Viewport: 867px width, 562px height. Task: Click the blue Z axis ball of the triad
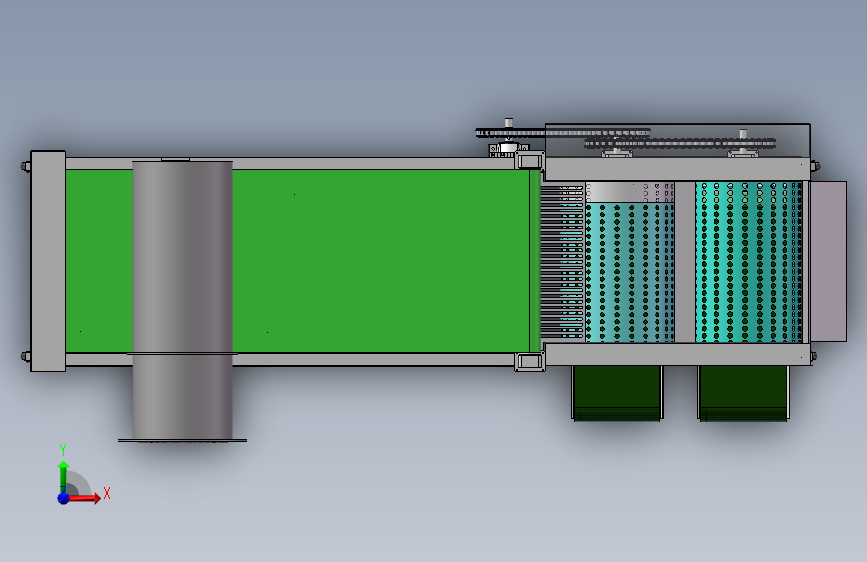[x=64, y=498]
